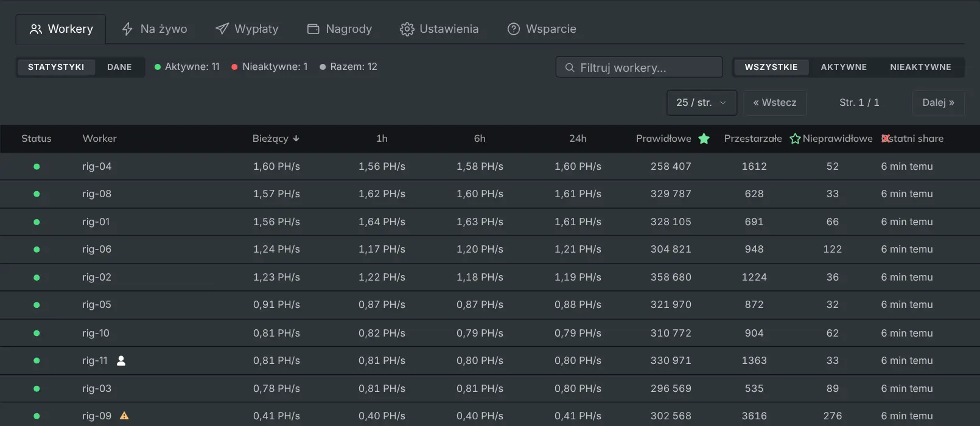
Task: Select worker name rig-01
Action: (96, 222)
